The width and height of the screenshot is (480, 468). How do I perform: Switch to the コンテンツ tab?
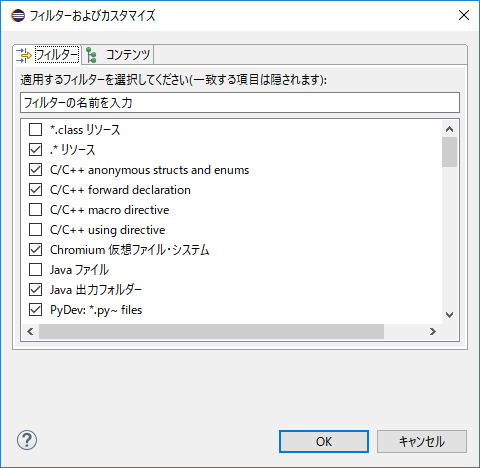click(118, 55)
